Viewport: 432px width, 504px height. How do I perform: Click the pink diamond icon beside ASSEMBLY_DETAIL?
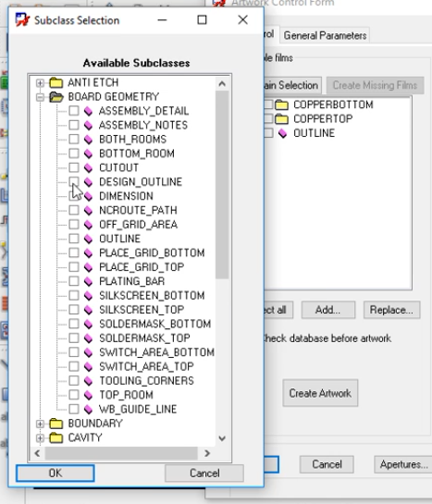pyautogui.click(x=88, y=111)
